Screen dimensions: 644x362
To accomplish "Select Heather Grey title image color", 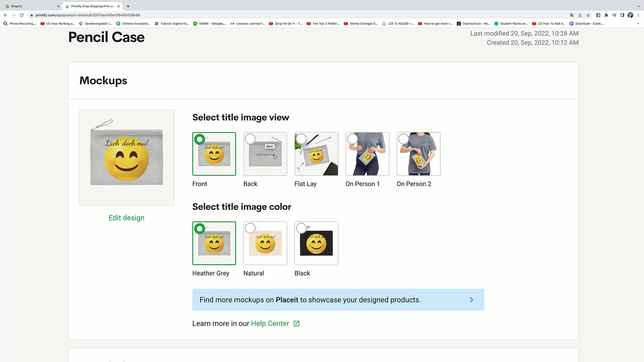I will pos(214,243).
